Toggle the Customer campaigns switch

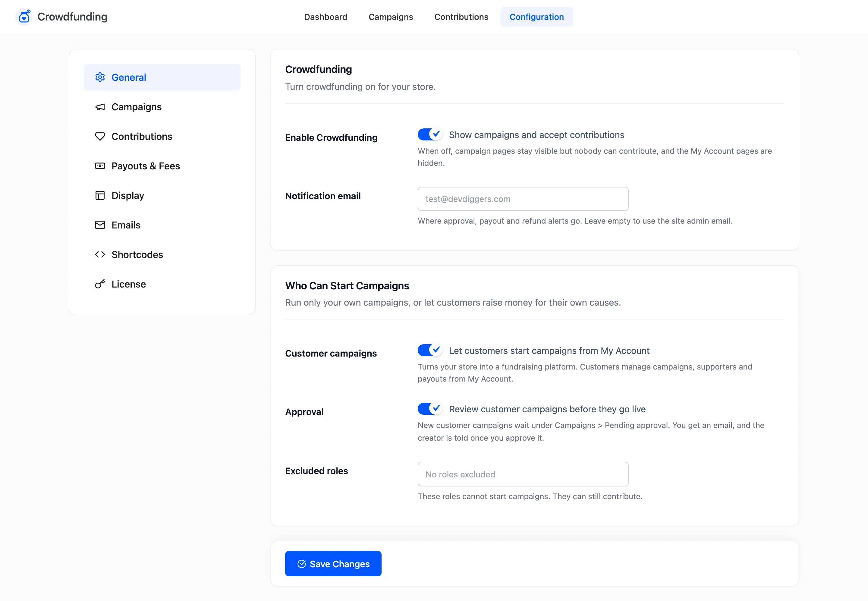click(x=430, y=350)
